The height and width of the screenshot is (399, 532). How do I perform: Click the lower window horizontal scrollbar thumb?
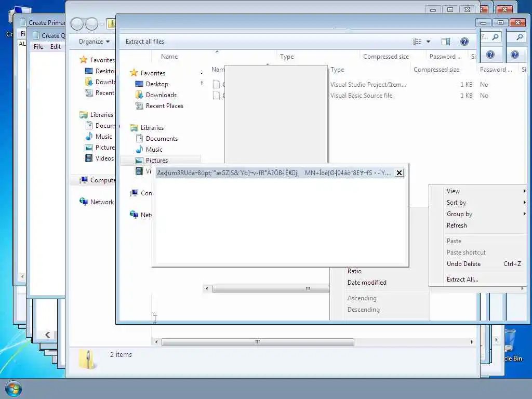click(258, 342)
